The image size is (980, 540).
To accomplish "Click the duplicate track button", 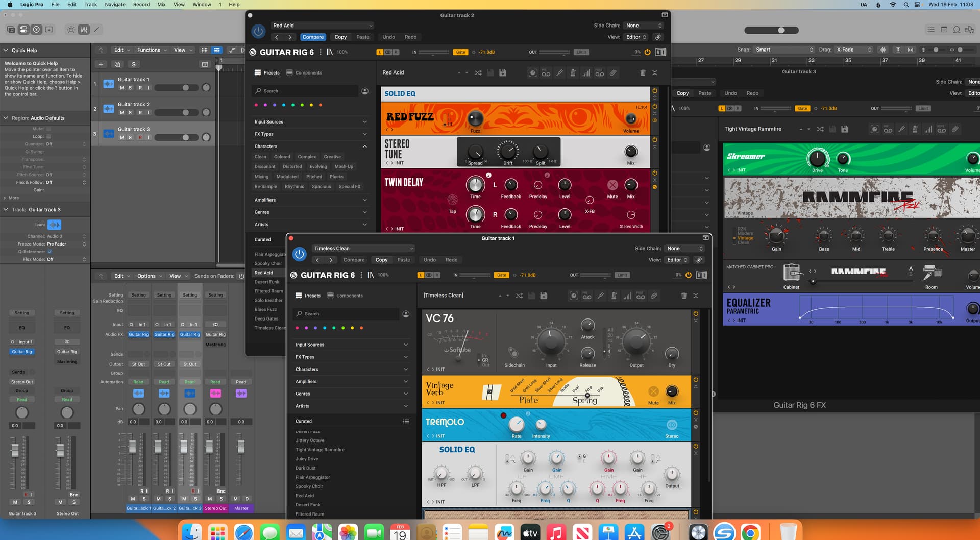I will (x=117, y=64).
